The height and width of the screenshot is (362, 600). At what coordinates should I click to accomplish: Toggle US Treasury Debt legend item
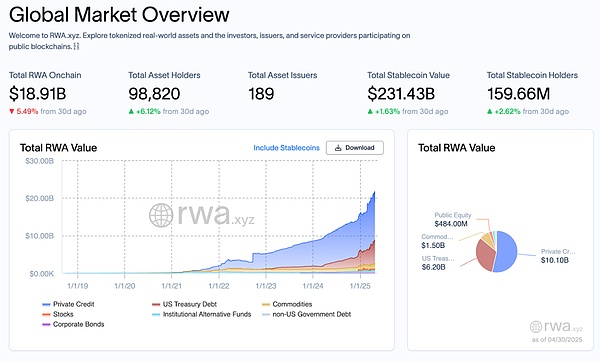coord(184,304)
